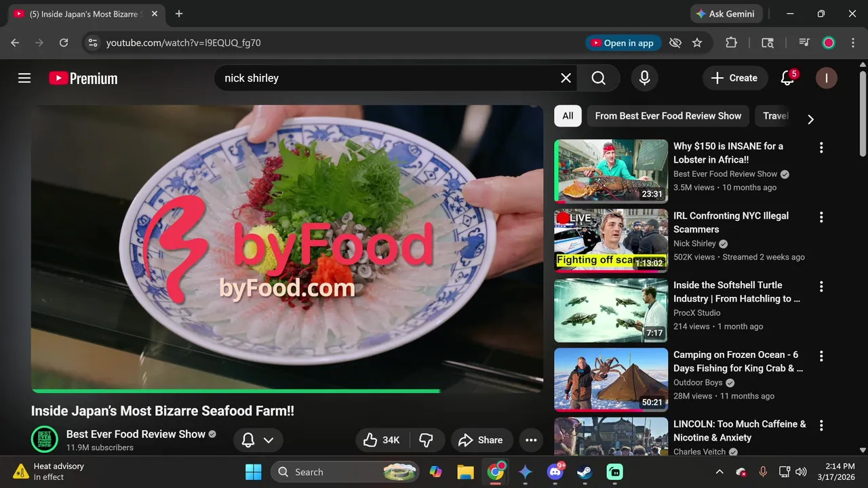The image size is (868, 488).
Task: Open ProcX Studio channel link
Action: 697,312
